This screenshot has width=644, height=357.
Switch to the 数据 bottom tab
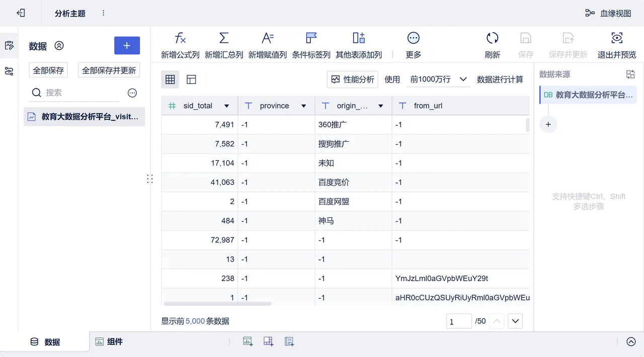pos(45,342)
